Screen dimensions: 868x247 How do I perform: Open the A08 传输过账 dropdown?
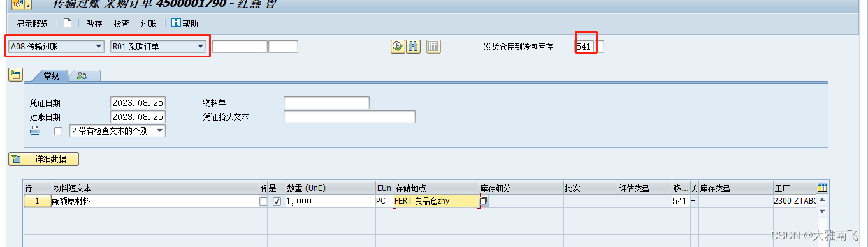(56, 46)
